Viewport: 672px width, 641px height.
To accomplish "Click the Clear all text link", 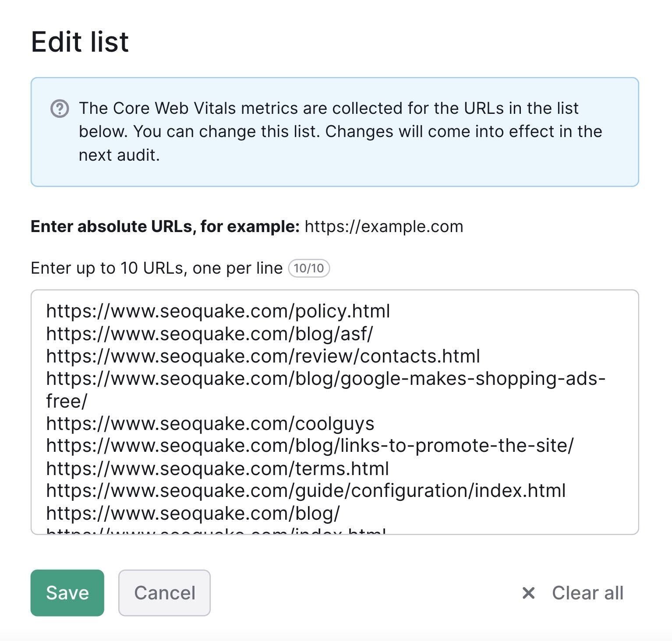I will (x=587, y=593).
